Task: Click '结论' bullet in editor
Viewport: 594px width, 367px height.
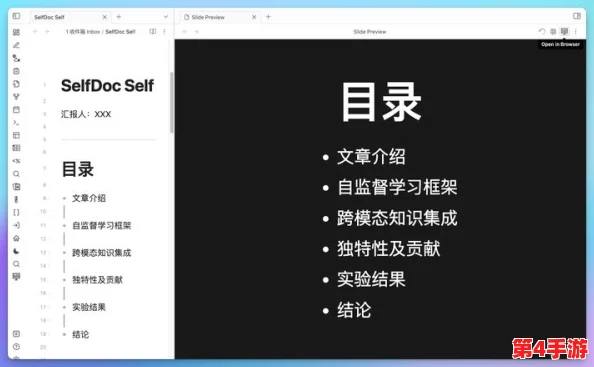Action: pyautogui.click(x=81, y=334)
